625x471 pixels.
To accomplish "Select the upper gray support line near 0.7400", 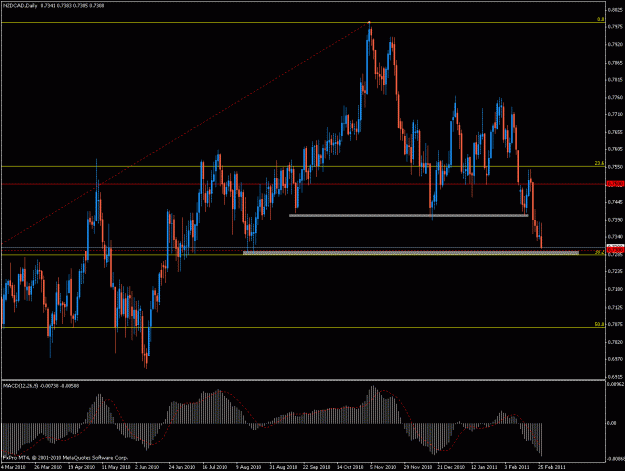I will 409,216.
